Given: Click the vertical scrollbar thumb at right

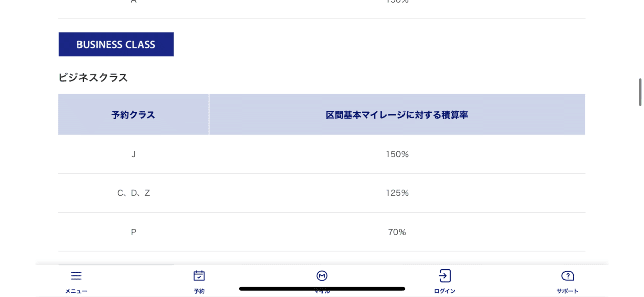Looking at the screenshot, I should 640,92.
